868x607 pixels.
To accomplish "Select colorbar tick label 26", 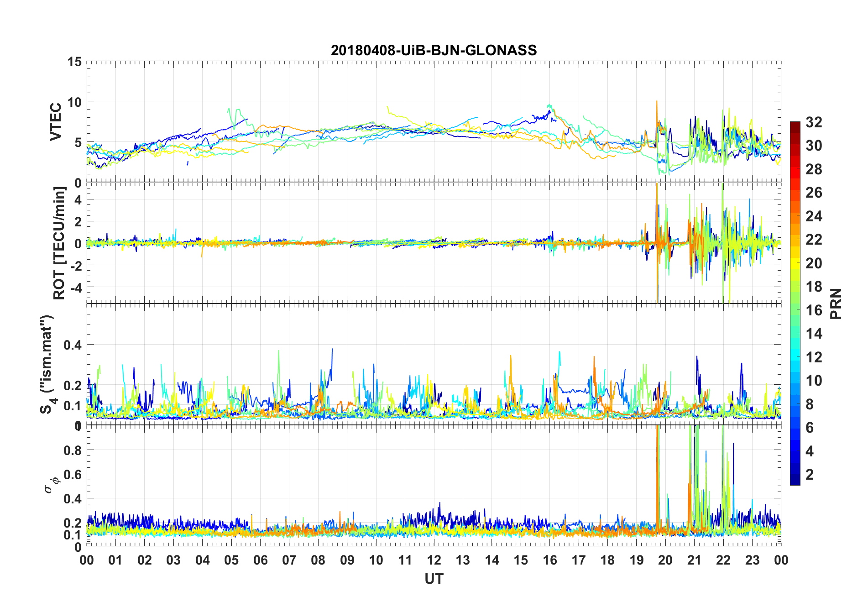I will (814, 193).
